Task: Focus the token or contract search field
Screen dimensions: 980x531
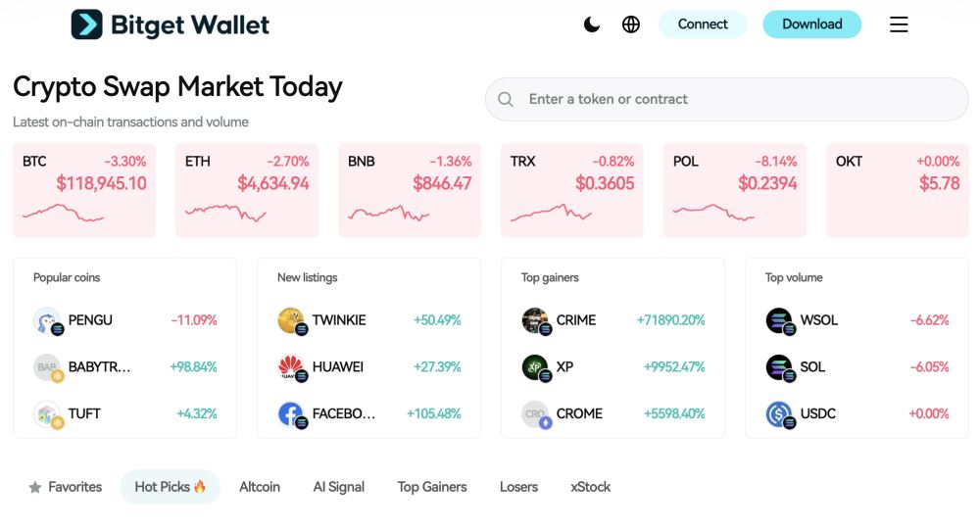Action: coord(727,99)
